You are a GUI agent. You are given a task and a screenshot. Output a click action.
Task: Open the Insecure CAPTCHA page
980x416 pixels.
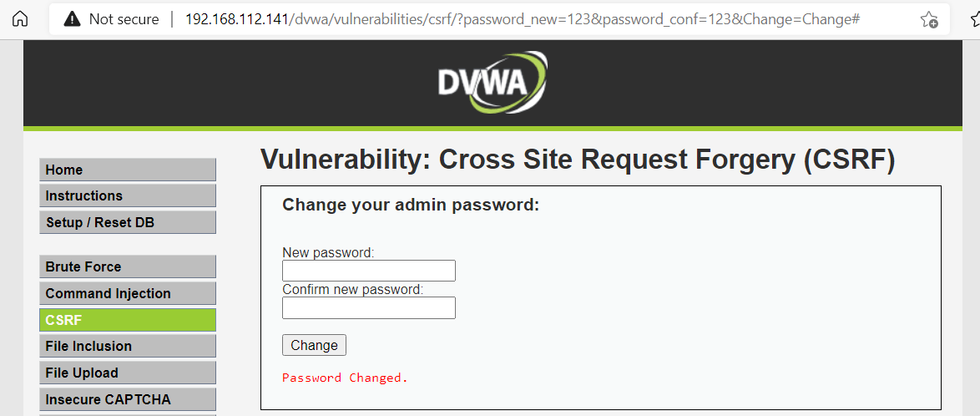tap(128, 399)
